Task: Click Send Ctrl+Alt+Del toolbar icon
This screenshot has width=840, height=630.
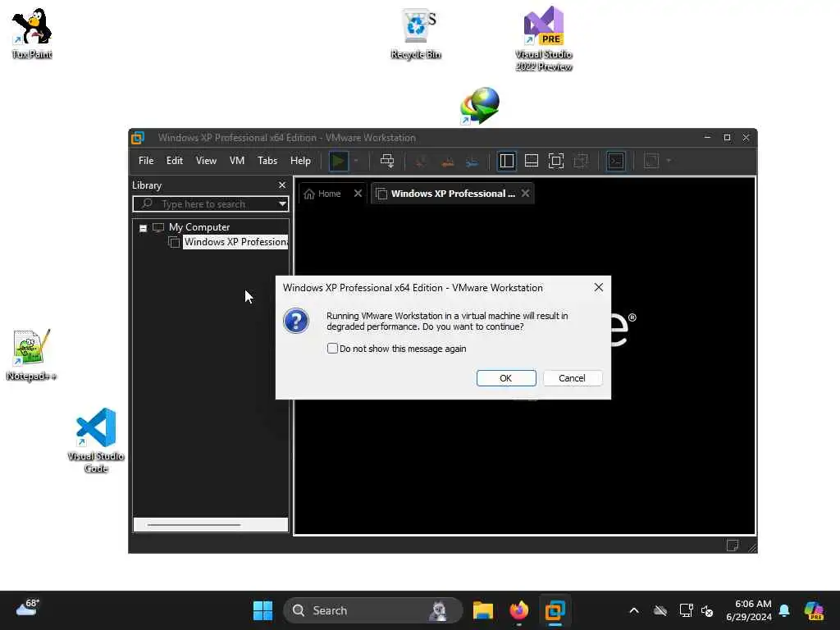Action: (x=387, y=161)
